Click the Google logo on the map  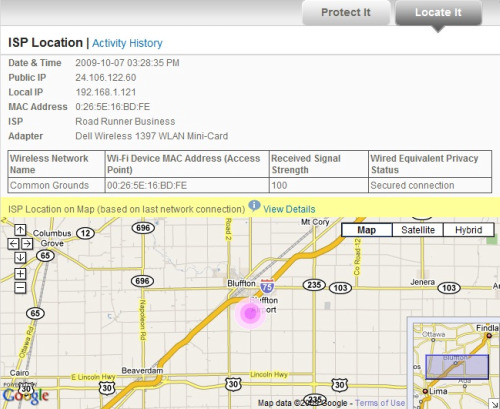(x=26, y=396)
